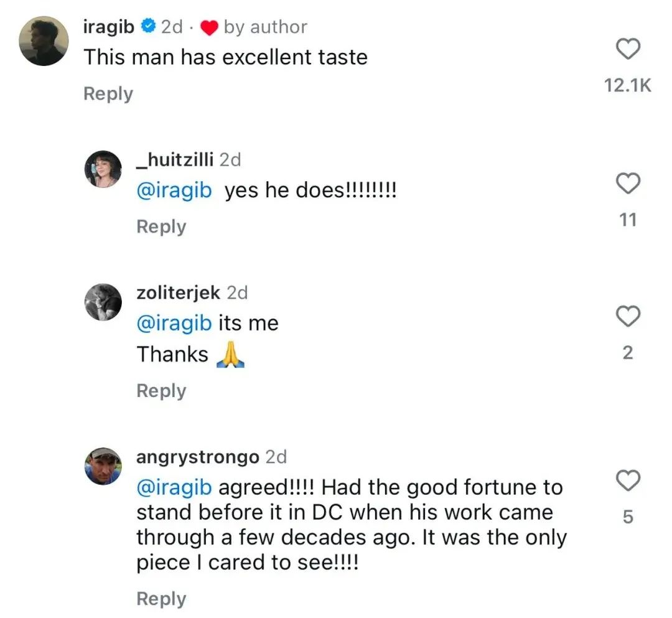
Task: Click @iragib mention in angrystrongo's reply
Action: click(x=174, y=487)
